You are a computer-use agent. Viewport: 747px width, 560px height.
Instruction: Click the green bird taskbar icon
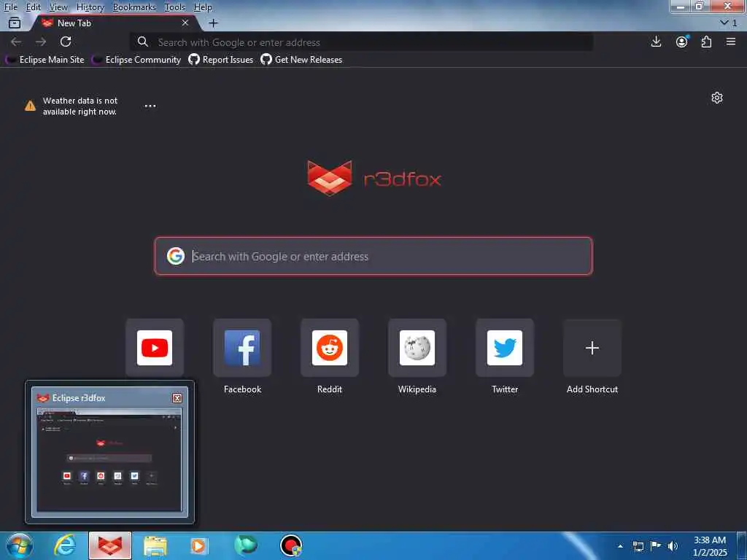click(245, 545)
